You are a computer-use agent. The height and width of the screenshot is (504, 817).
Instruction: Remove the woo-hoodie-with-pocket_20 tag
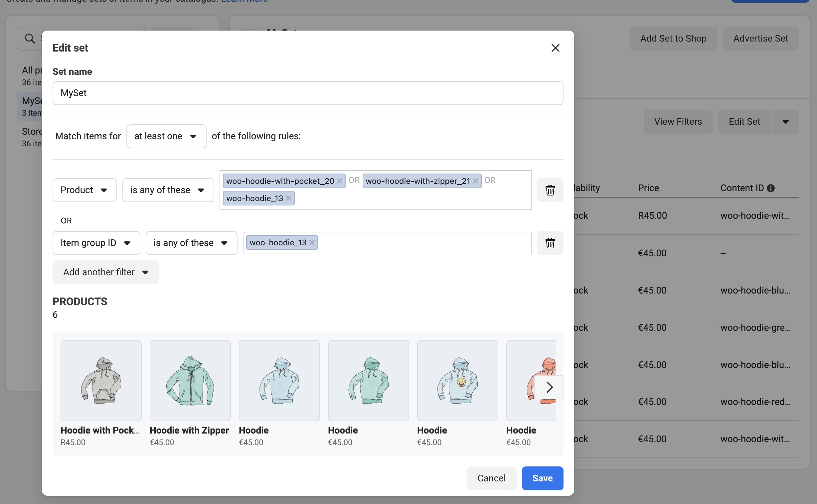[339, 181]
